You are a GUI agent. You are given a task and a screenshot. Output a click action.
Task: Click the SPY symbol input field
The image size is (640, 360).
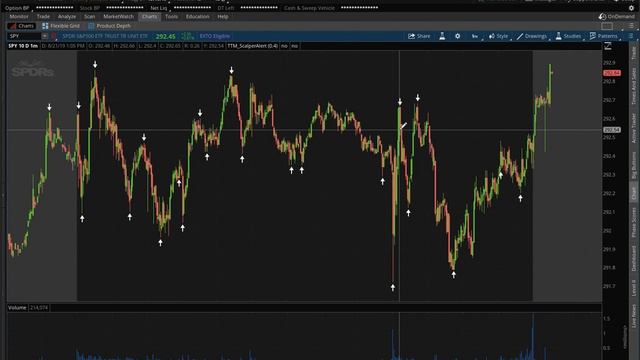pyautogui.click(x=24, y=36)
